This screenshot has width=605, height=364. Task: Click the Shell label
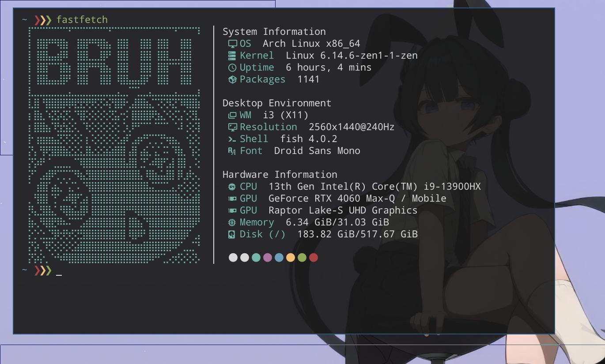click(254, 139)
